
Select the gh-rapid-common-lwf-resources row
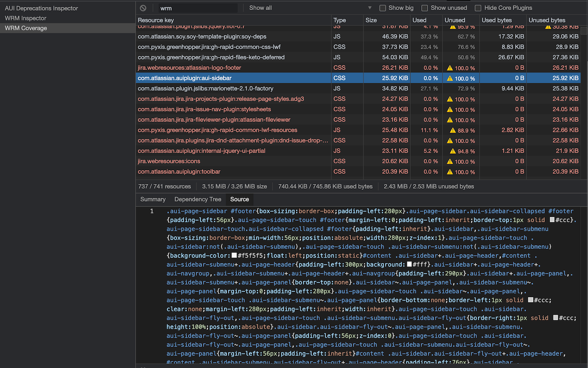(x=358, y=130)
